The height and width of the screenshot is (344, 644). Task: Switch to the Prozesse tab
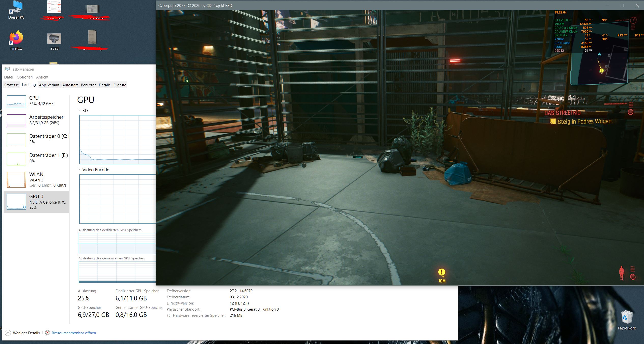click(x=11, y=85)
